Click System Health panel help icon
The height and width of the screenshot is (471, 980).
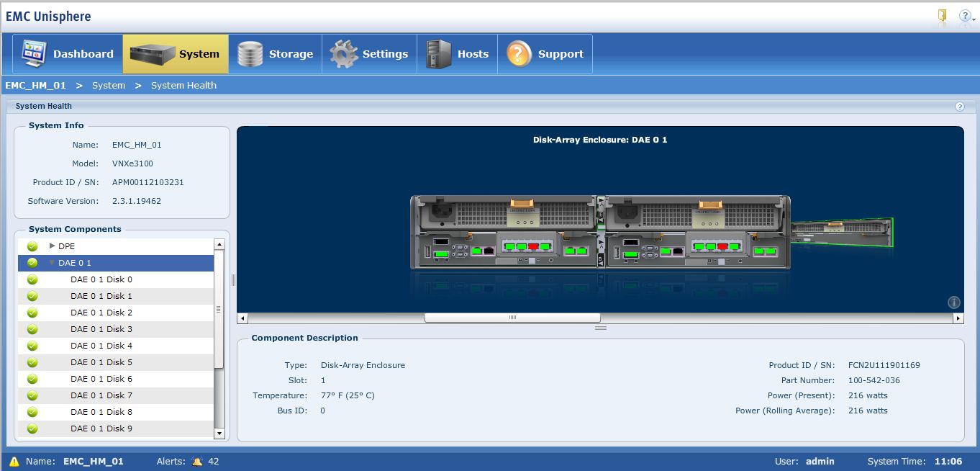click(959, 107)
